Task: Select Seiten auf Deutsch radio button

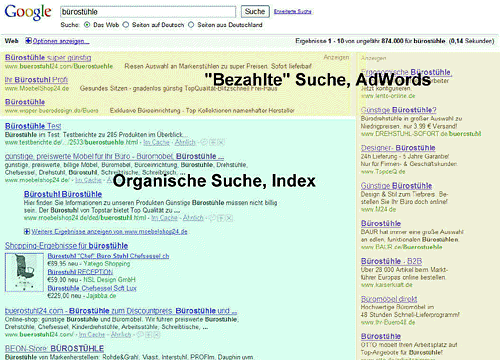Action: [126, 25]
